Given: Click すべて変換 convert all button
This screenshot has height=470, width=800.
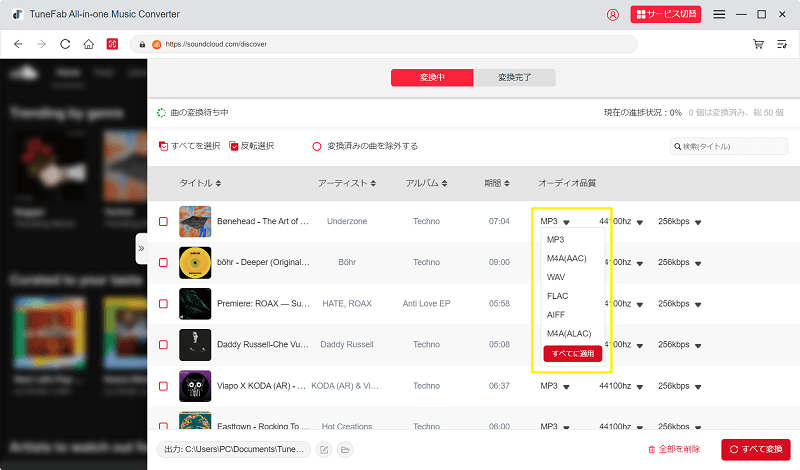Looking at the screenshot, I should [756, 450].
